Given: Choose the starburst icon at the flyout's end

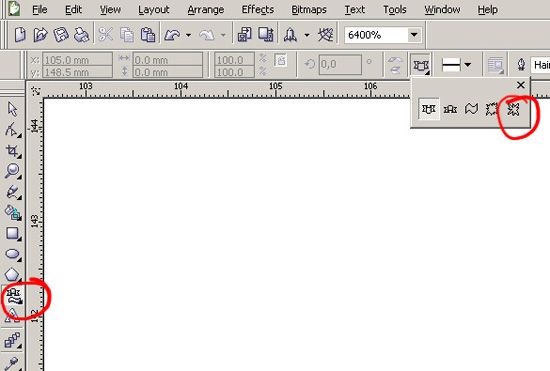Looking at the screenshot, I should [x=513, y=109].
